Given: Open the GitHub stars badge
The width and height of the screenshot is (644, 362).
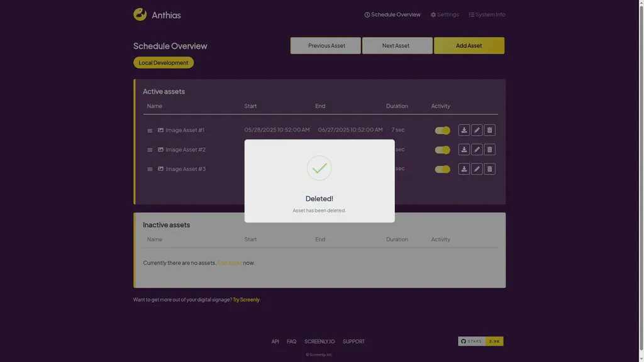Looking at the screenshot, I should pos(480,341).
